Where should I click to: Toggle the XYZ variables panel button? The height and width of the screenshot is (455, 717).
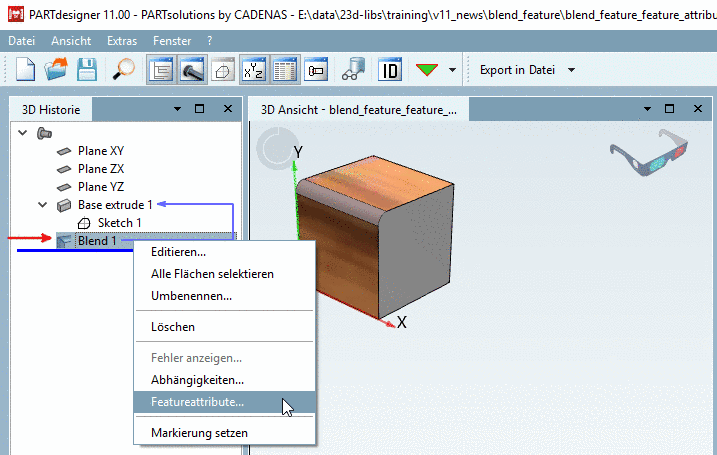(254, 70)
